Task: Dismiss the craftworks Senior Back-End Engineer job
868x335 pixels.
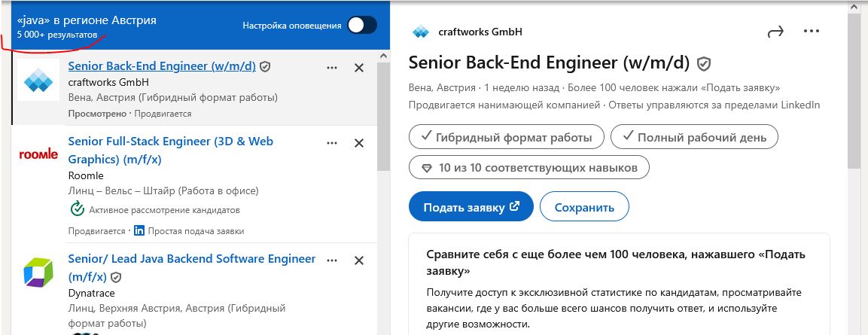Action: point(359,68)
